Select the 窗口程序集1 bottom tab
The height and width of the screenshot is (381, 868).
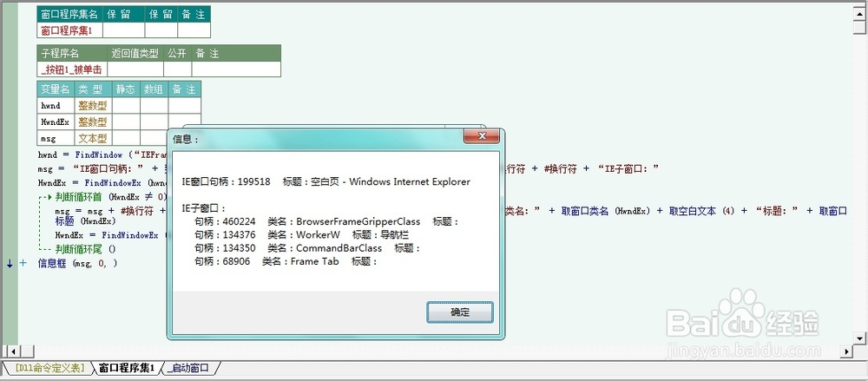point(127,368)
